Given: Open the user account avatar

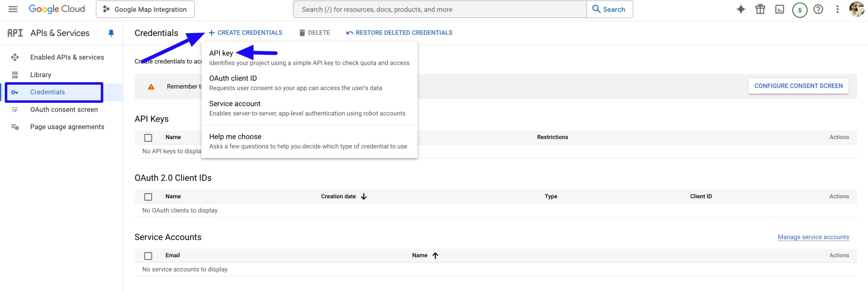Looking at the screenshot, I should pos(856,9).
